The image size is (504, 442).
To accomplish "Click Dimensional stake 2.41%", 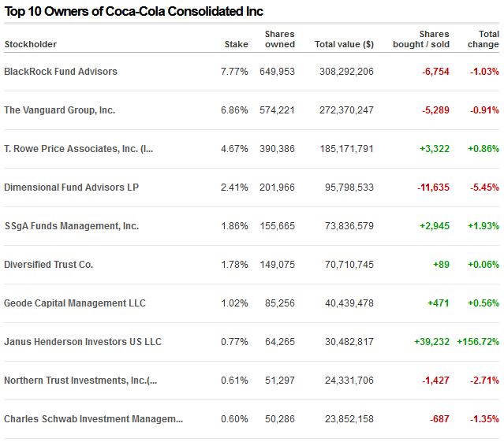I will coord(234,188).
